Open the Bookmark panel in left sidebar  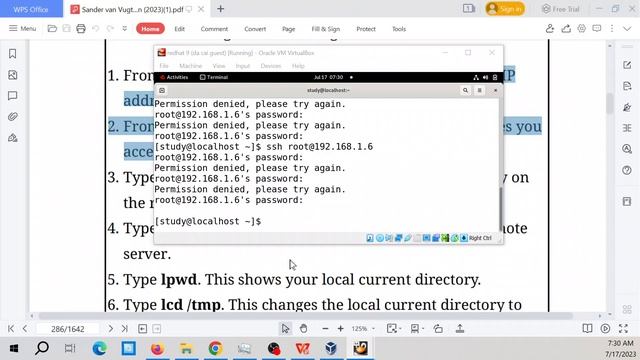13,53
